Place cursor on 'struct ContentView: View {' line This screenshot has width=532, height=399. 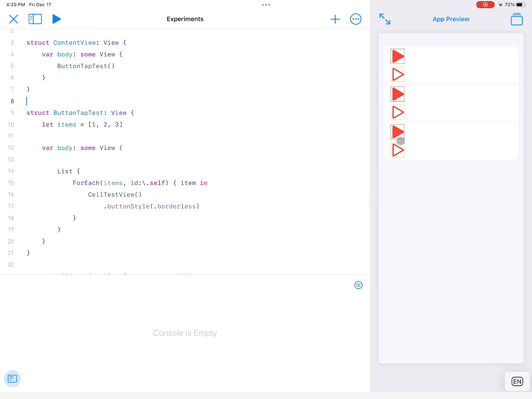(x=76, y=43)
